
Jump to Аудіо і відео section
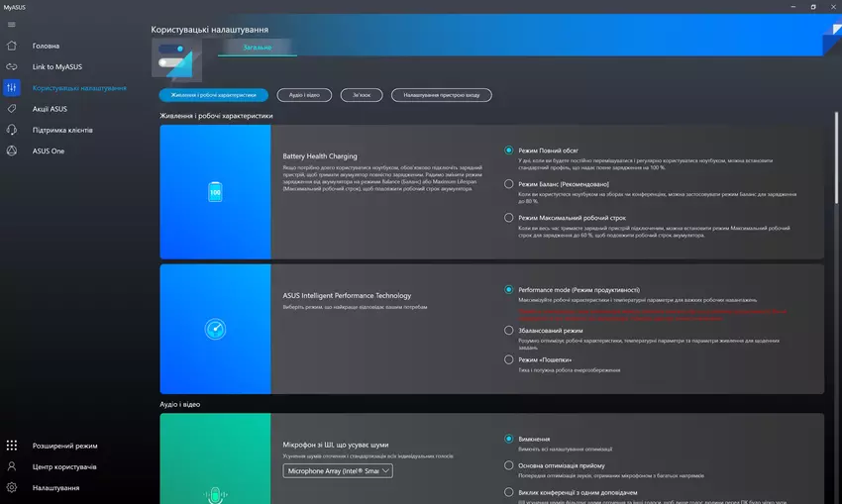[304, 95]
